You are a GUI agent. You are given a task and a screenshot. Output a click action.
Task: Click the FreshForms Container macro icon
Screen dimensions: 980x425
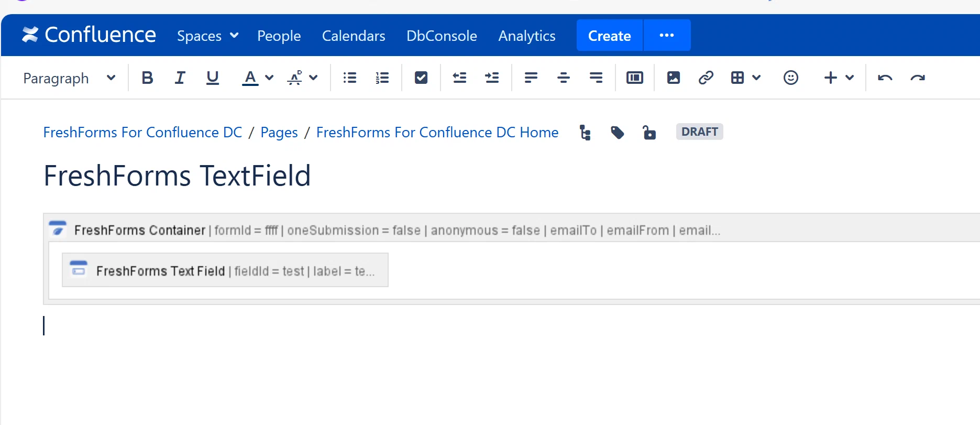(58, 228)
